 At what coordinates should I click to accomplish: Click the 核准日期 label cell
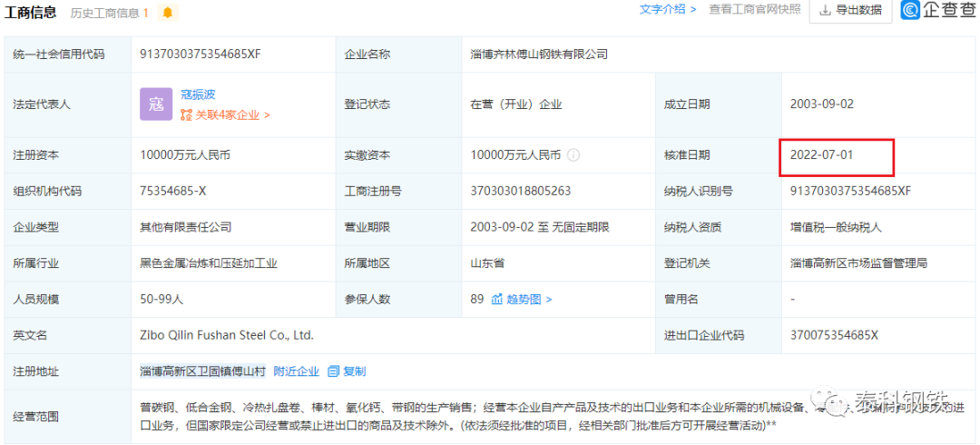(718, 155)
